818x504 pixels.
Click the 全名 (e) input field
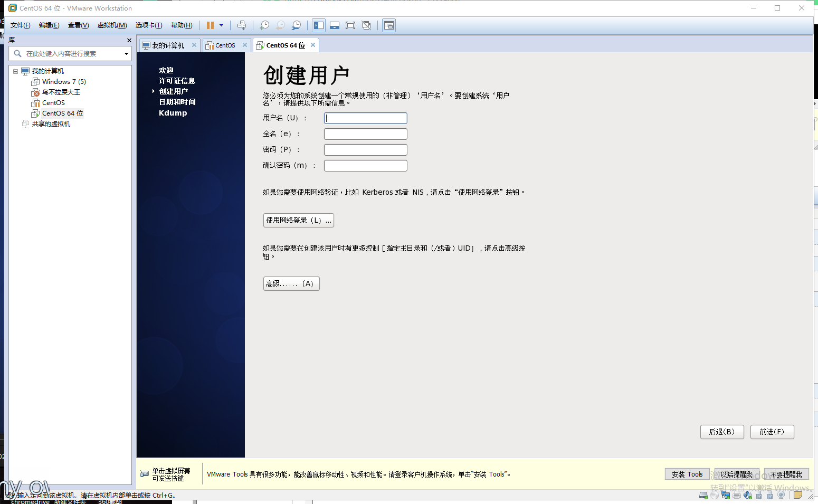(366, 134)
